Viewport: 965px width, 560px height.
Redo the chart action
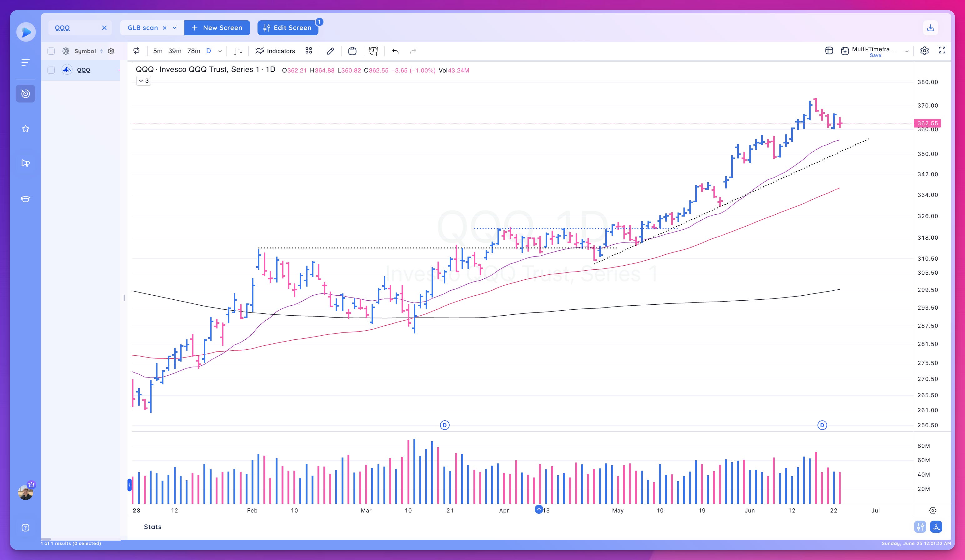click(413, 51)
